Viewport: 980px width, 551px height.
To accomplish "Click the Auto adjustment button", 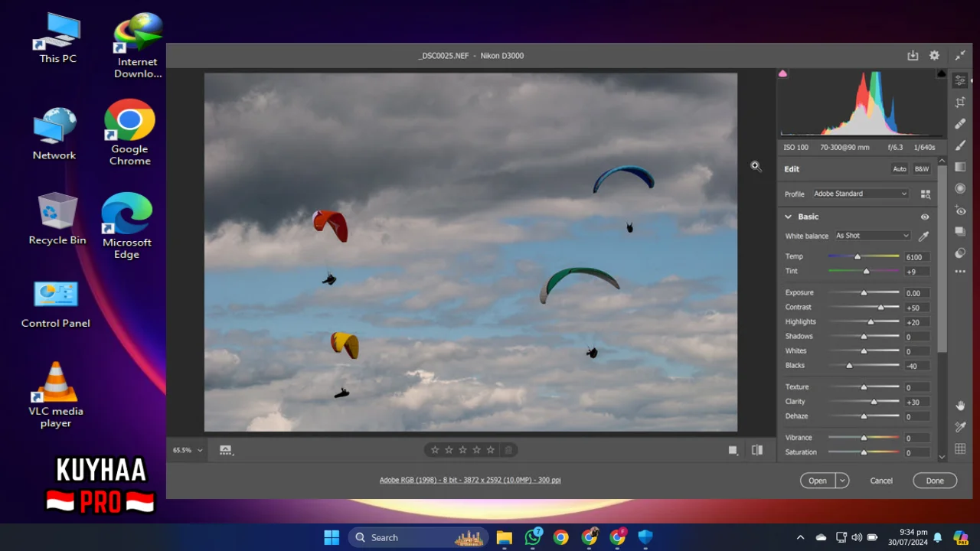I will [900, 169].
